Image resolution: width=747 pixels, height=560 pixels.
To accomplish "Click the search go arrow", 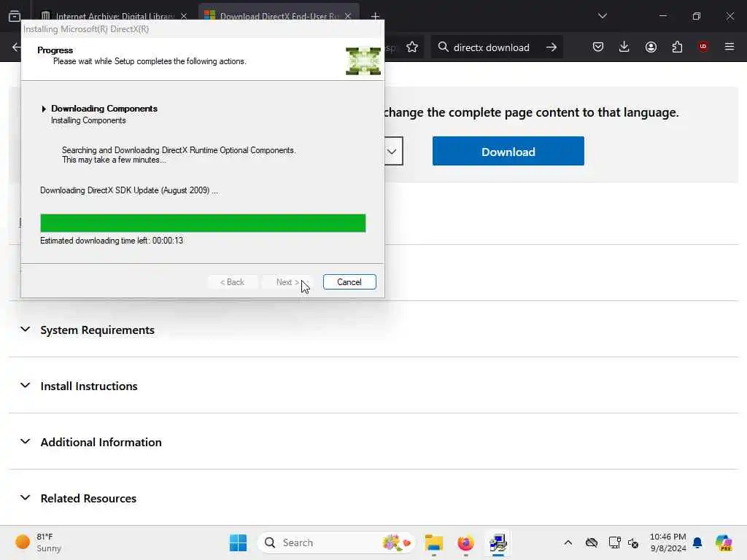I will pos(551,47).
